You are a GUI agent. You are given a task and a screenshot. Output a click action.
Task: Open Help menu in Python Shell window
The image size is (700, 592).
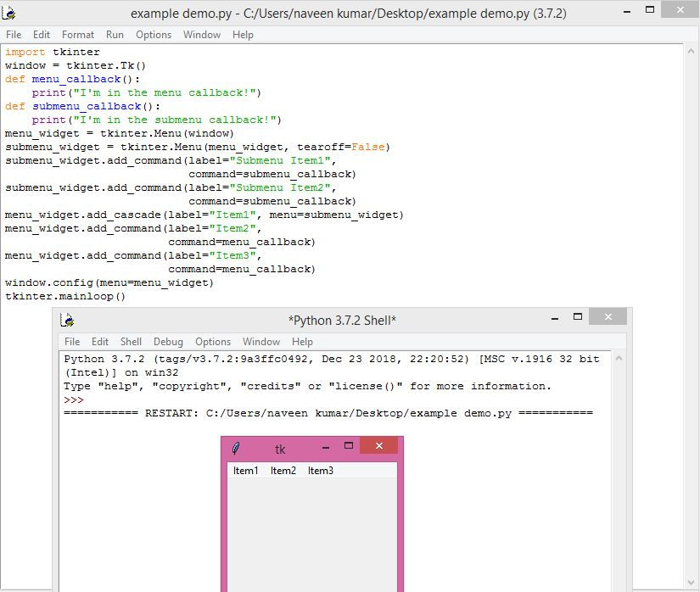pos(302,342)
